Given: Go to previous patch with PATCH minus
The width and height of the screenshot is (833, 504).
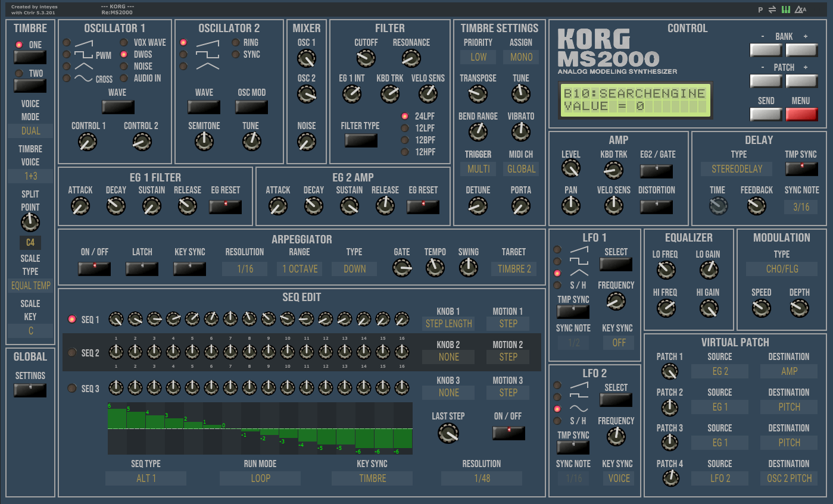Looking at the screenshot, I should point(766,81).
